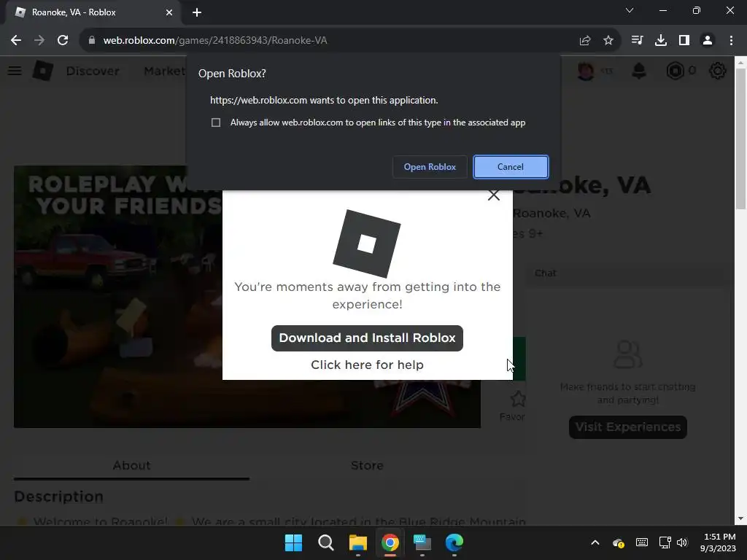Toggle the Chrome side panel
747x560 pixels.
click(x=684, y=41)
